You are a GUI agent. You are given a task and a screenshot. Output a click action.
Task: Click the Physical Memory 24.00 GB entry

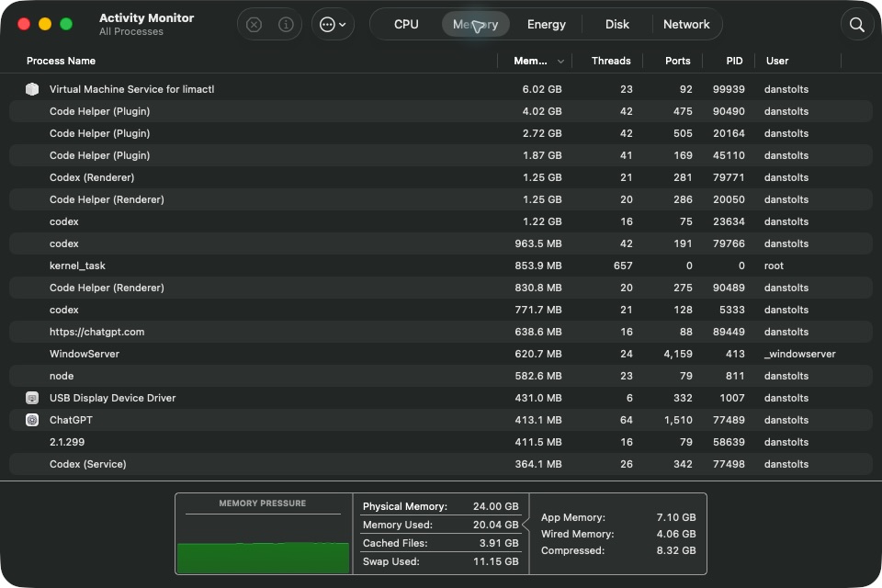click(440, 506)
